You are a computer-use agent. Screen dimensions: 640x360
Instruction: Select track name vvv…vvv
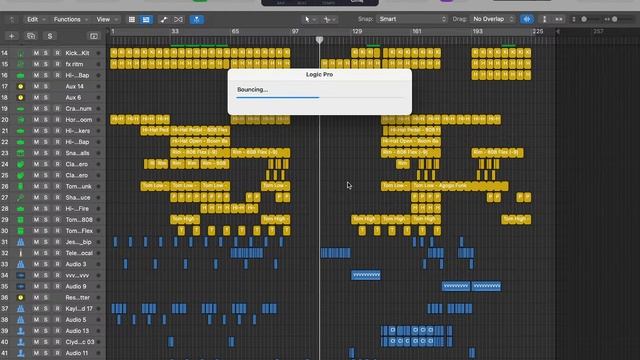[78, 276]
